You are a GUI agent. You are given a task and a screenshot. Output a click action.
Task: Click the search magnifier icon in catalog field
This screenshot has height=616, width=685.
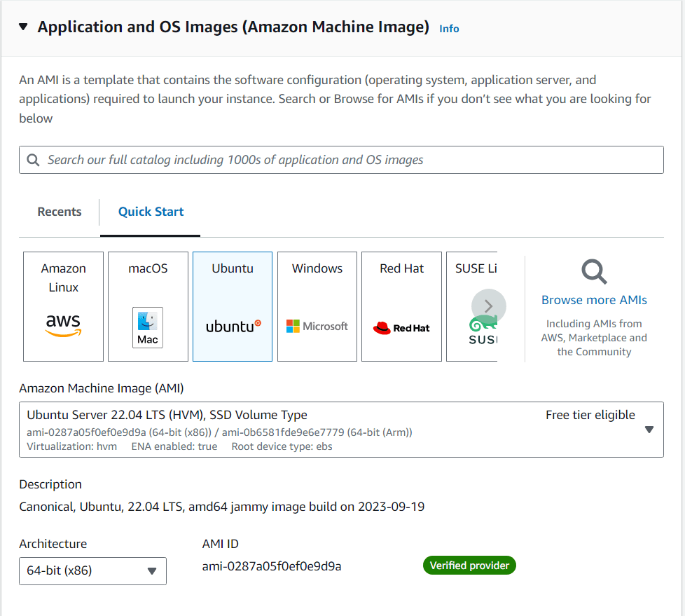[x=33, y=160]
